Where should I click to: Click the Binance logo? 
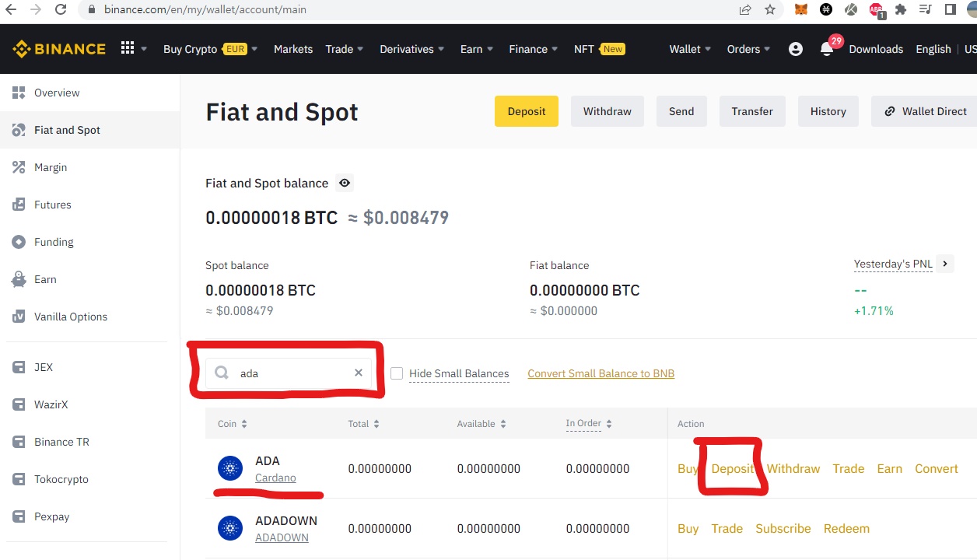58,49
